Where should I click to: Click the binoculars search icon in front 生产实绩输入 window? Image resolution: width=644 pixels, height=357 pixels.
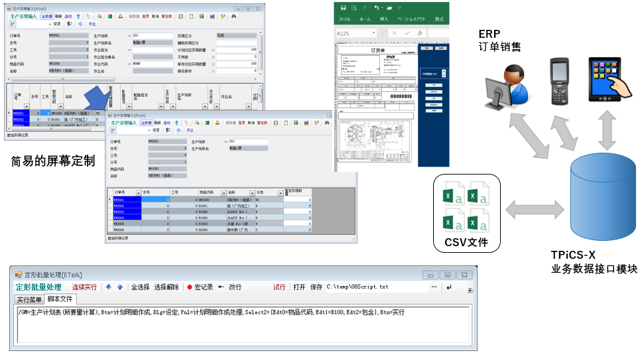[327, 123]
